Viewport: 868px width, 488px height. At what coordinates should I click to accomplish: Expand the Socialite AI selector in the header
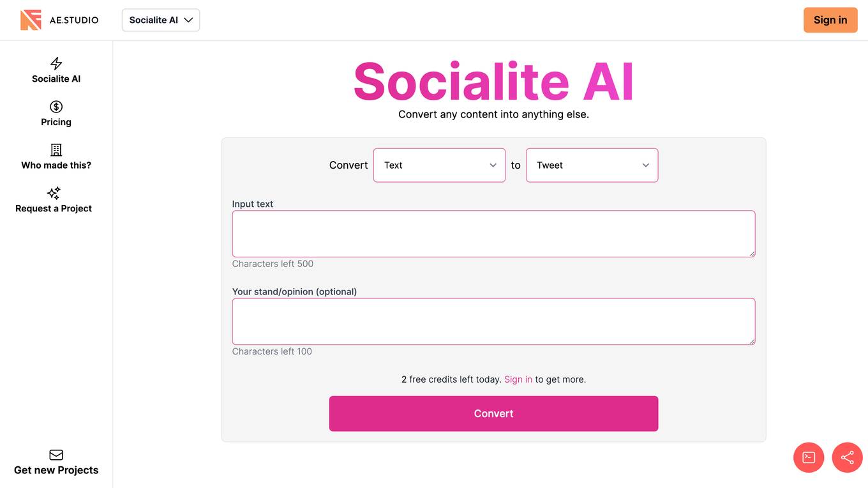click(160, 20)
